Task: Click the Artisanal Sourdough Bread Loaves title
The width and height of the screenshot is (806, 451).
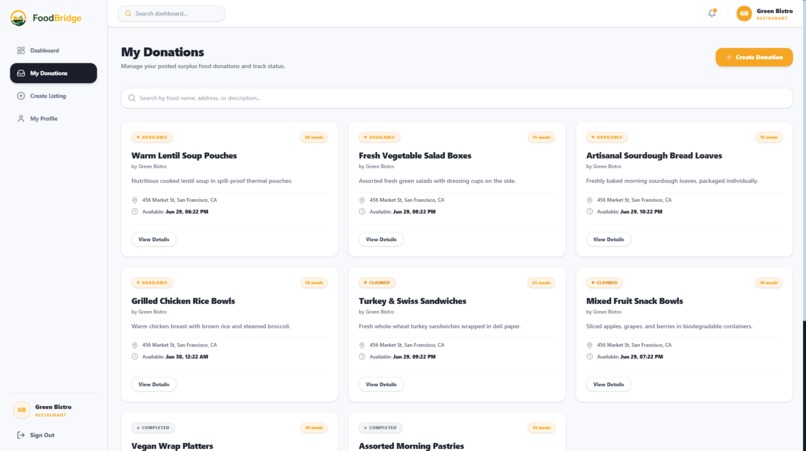Action: coord(654,155)
